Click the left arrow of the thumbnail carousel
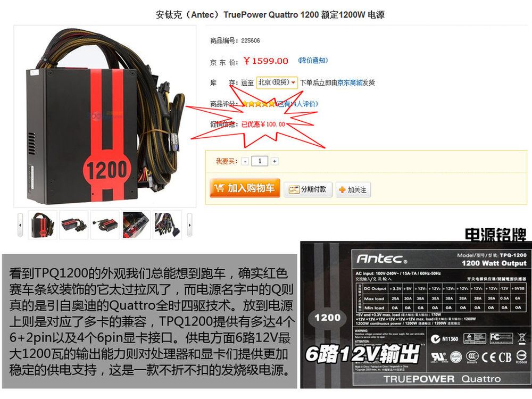532x399 pixels. tap(20, 225)
